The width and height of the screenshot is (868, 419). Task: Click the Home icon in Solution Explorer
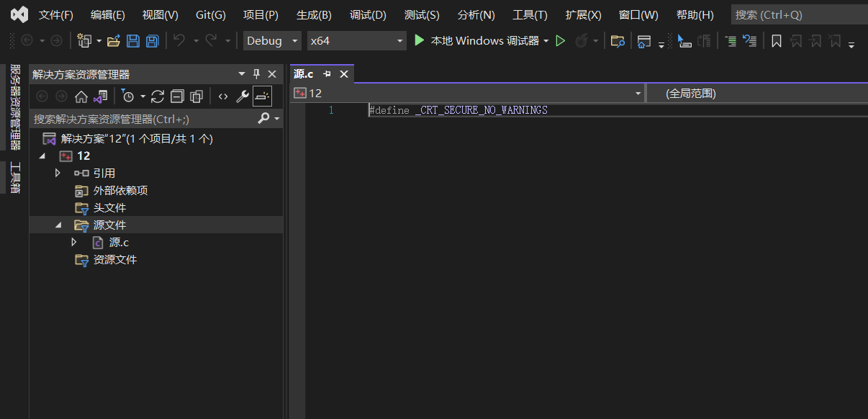(81, 96)
